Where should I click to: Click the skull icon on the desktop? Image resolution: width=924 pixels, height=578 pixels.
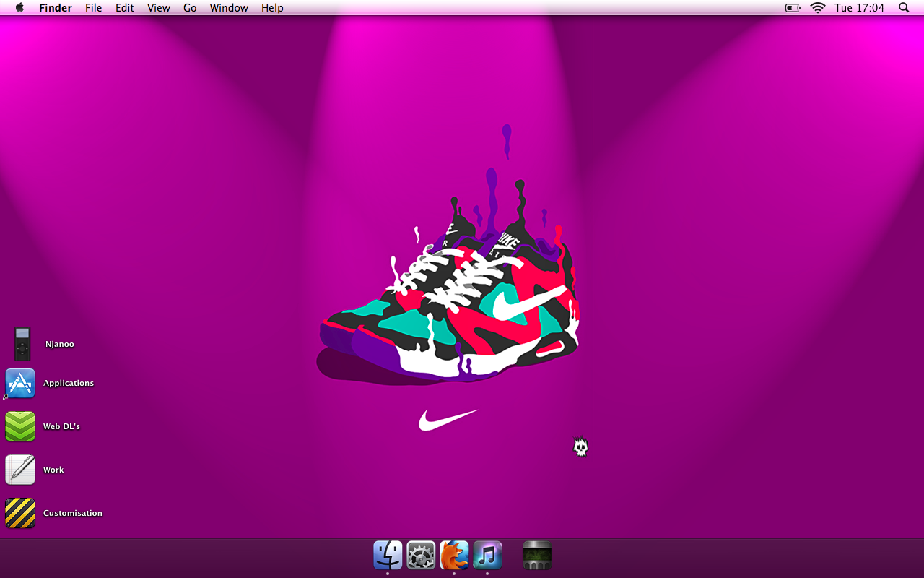pos(581,447)
